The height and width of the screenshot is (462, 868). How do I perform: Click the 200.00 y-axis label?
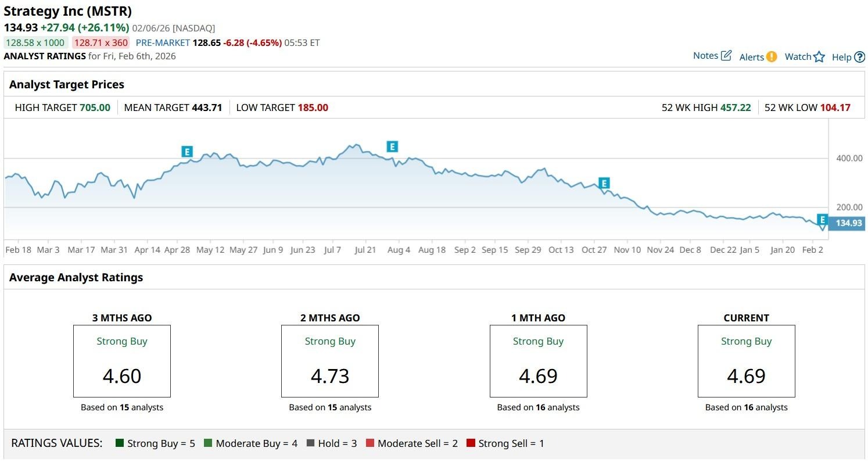coord(849,207)
